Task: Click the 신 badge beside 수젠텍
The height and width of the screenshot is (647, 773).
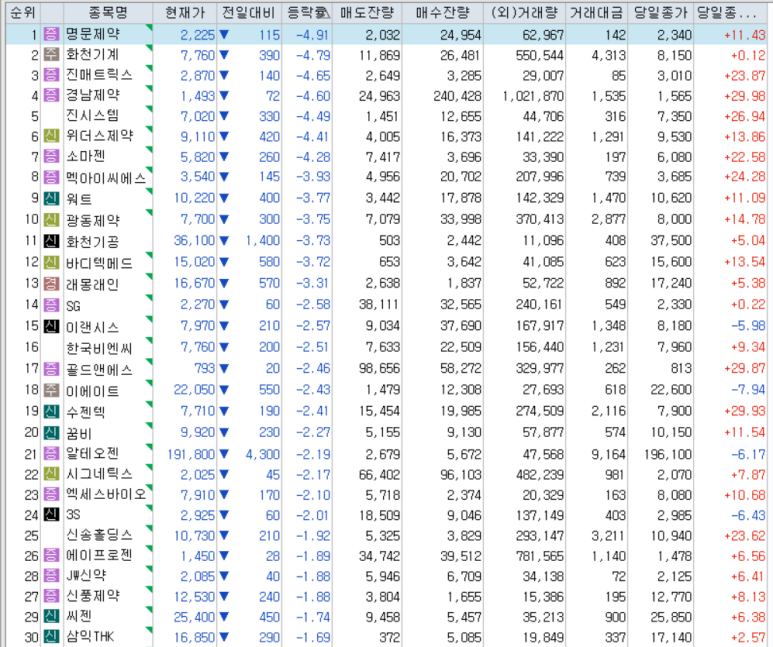Action: coord(51,411)
